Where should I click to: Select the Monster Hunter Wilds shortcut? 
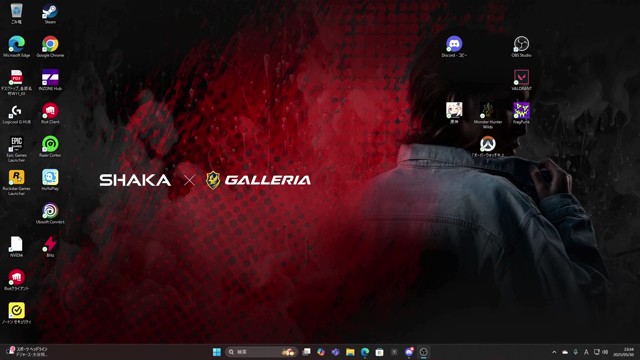point(488,116)
